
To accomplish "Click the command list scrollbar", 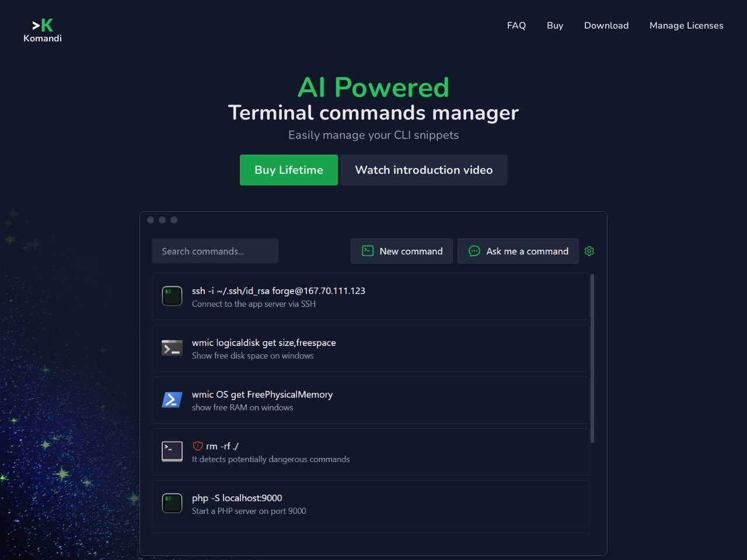I will [592, 358].
